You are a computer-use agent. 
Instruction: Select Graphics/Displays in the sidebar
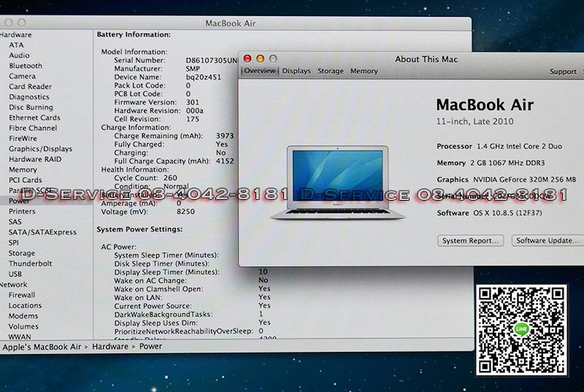tap(40, 149)
